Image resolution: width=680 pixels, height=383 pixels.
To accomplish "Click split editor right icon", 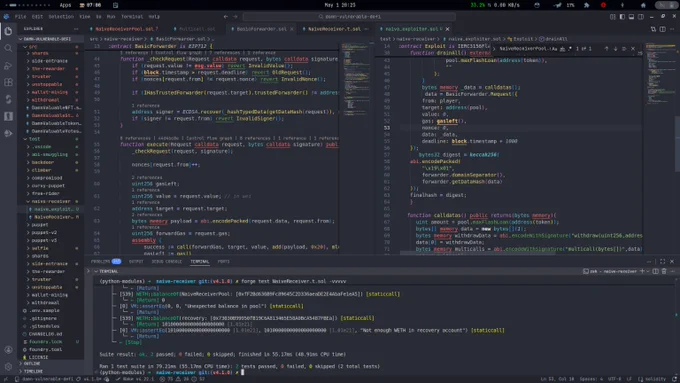I will pyautogui.click(x=663, y=29).
